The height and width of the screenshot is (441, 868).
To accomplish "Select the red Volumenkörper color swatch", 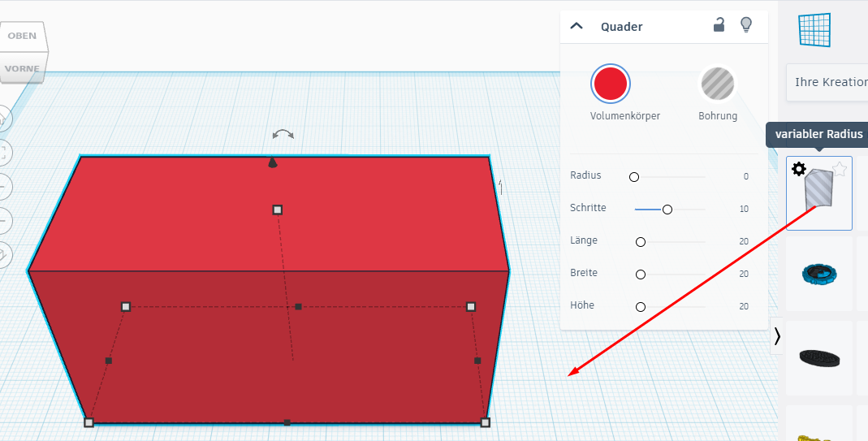I will 610,84.
